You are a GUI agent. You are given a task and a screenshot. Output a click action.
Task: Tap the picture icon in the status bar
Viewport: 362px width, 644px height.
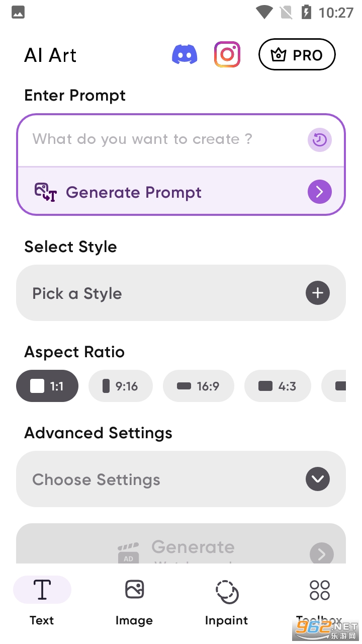[x=18, y=12]
